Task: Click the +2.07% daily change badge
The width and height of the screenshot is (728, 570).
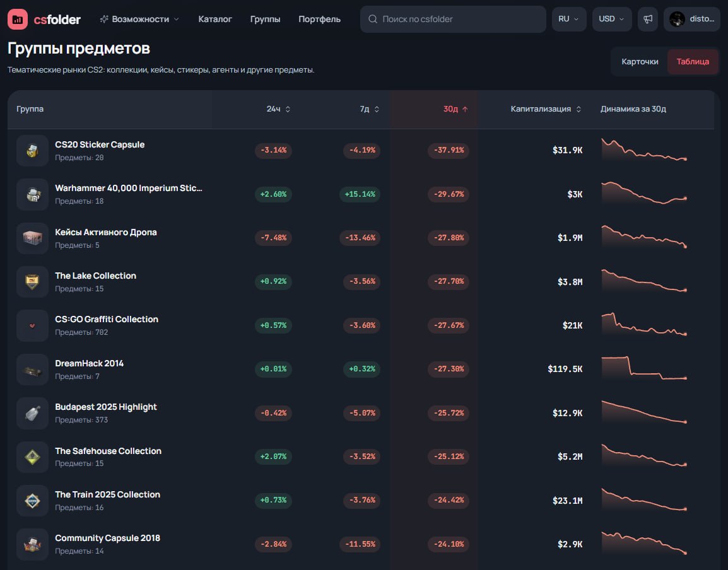Action: click(273, 457)
